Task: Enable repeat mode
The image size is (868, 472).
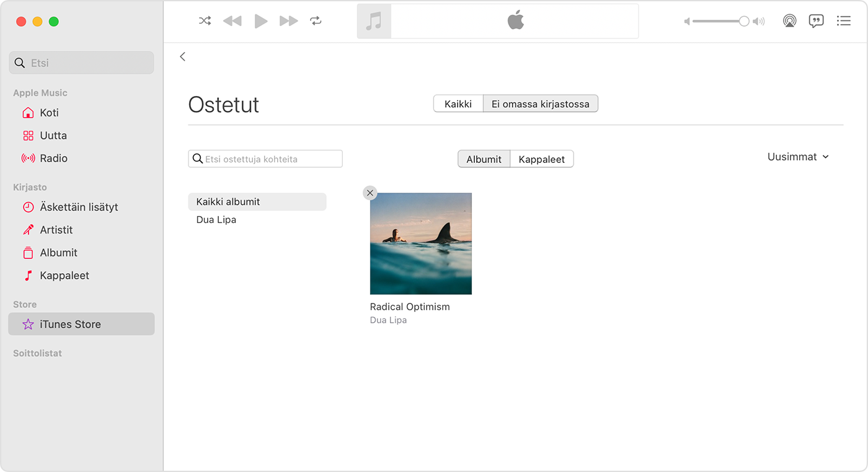Action: click(316, 20)
